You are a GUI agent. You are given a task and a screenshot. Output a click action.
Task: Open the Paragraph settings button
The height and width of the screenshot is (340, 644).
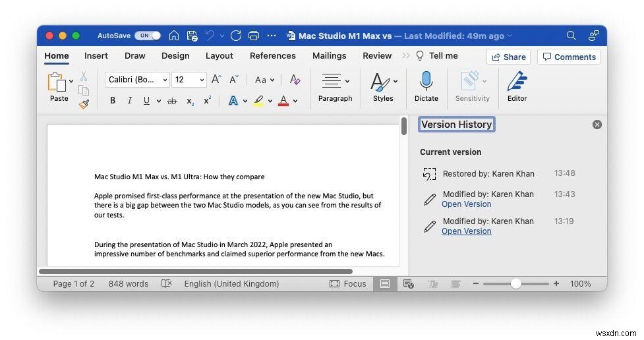(335, 87)
